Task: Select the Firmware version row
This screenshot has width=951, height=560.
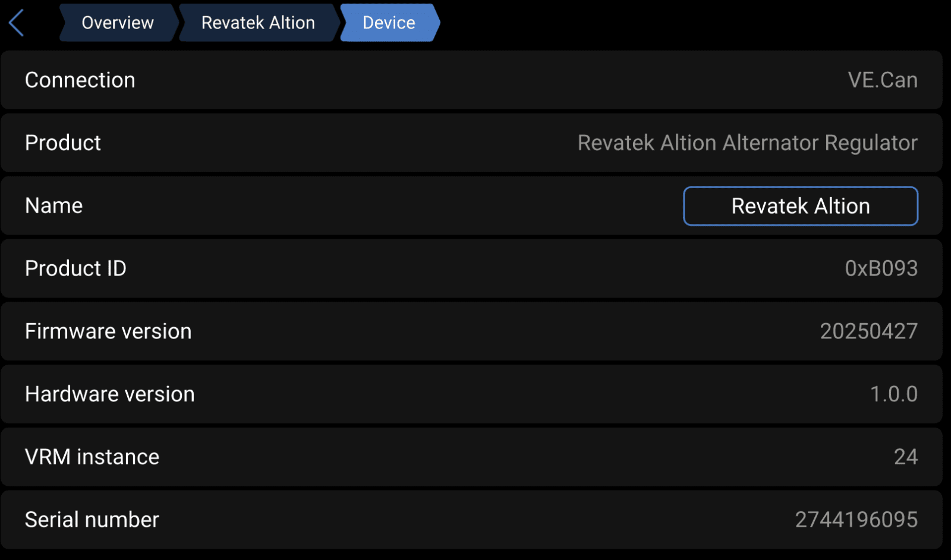Action: tap(471, 331)
